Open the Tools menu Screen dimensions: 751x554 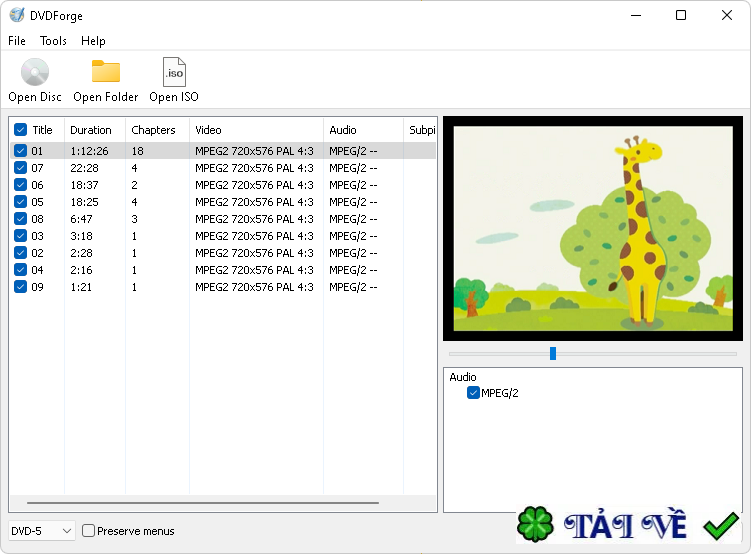pos(53,41)
